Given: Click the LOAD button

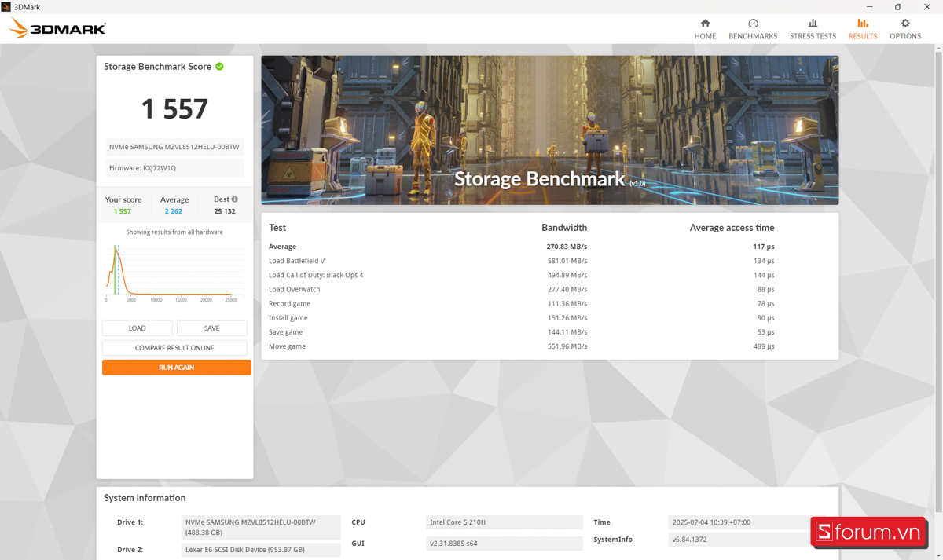Looking at the screenshot, I should pos(138,328).
